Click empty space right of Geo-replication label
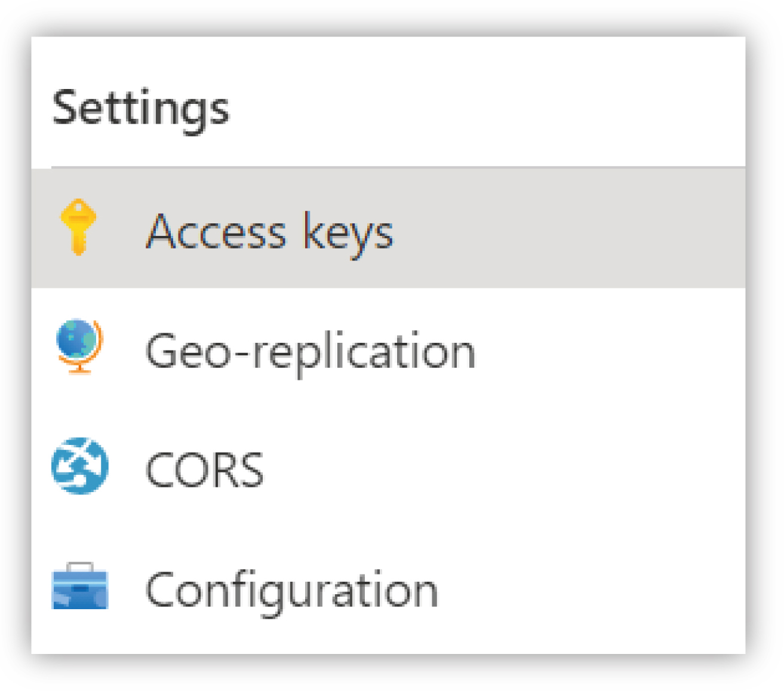Image resolution: width=784 pixels, height=691 pixels. (609, 348)
